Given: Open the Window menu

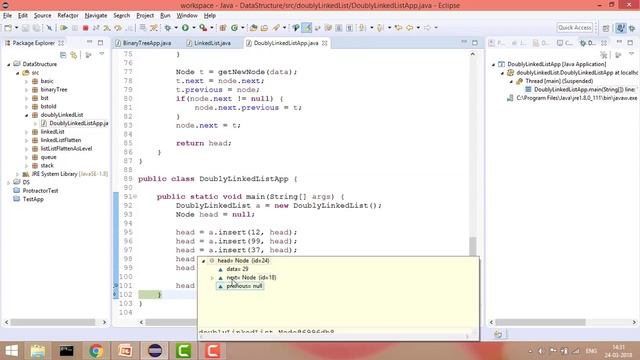Looking at the screenshot, I should click(x=187, y=16).
